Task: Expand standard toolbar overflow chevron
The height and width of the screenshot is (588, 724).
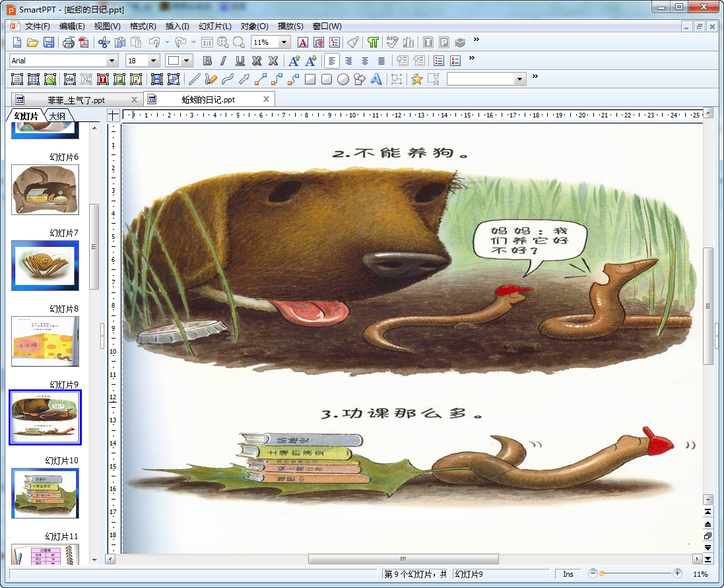Action: 477,40
